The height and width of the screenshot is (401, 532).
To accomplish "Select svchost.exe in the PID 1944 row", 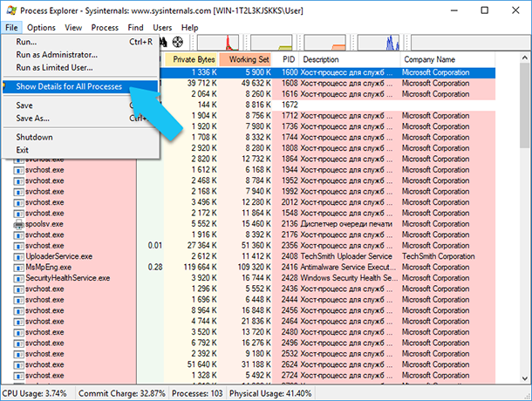I will point(248,170).
